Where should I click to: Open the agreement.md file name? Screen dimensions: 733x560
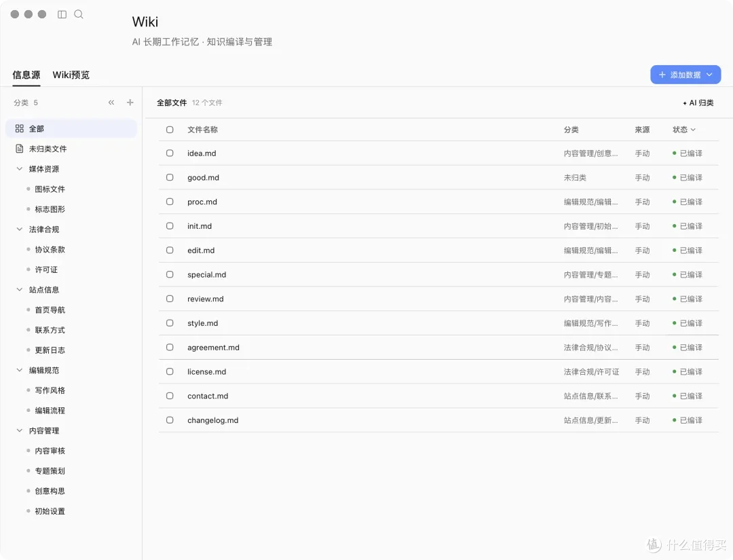pyautogui.click(x=213, y=348)
